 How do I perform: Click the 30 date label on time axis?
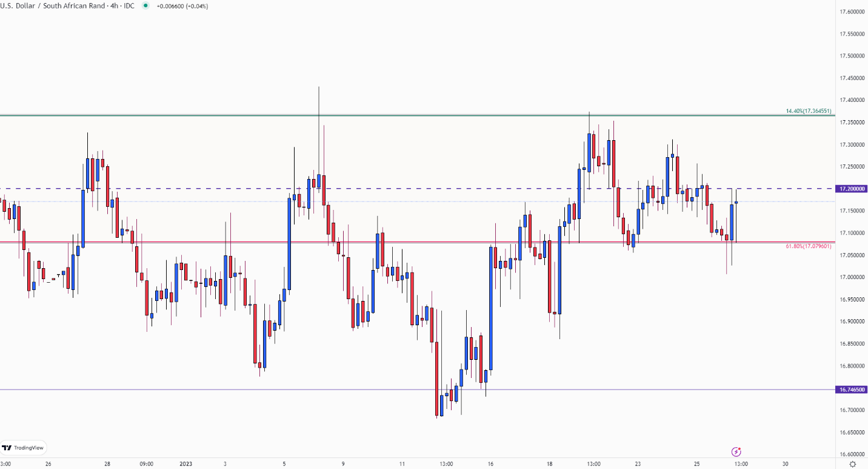[786, 464]
